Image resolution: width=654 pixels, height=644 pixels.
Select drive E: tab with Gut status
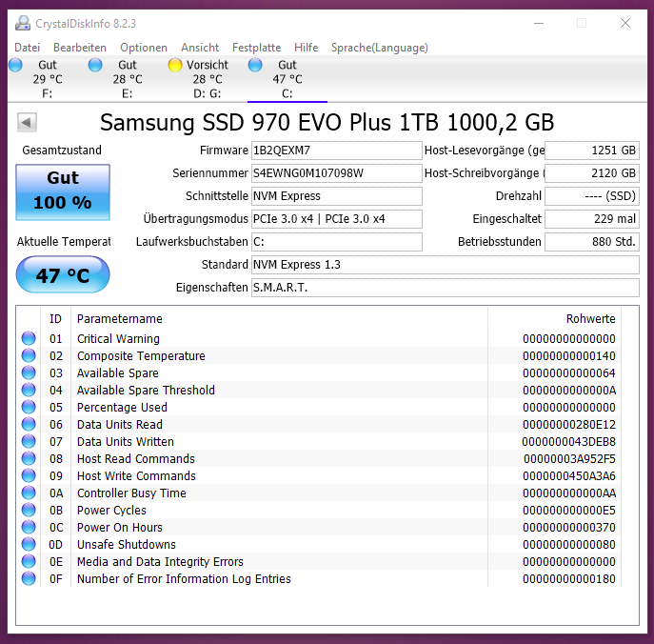pyautogui.click(x=128, y=79)
